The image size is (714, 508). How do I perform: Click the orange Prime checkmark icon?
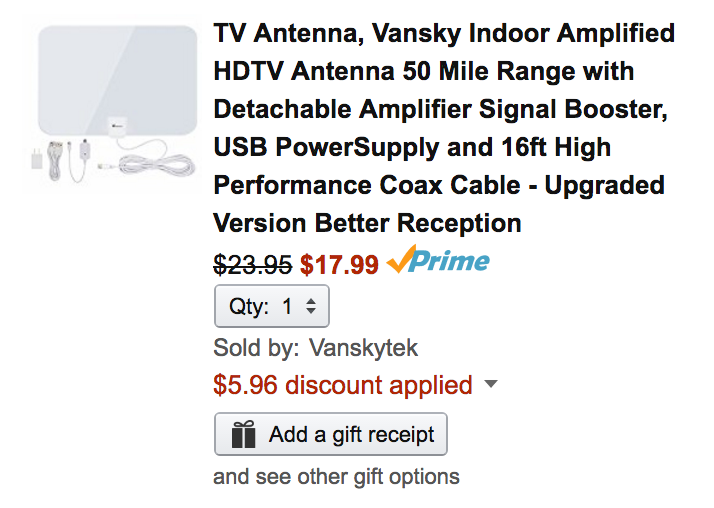400,263
